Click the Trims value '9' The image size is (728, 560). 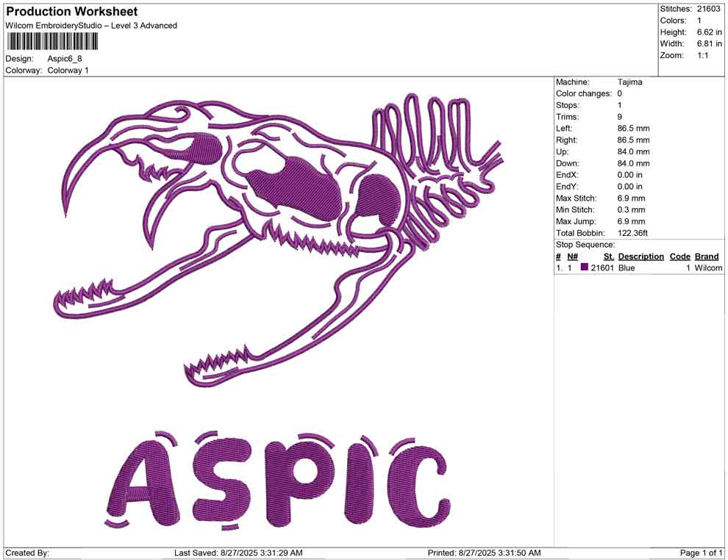coord(620,117)
